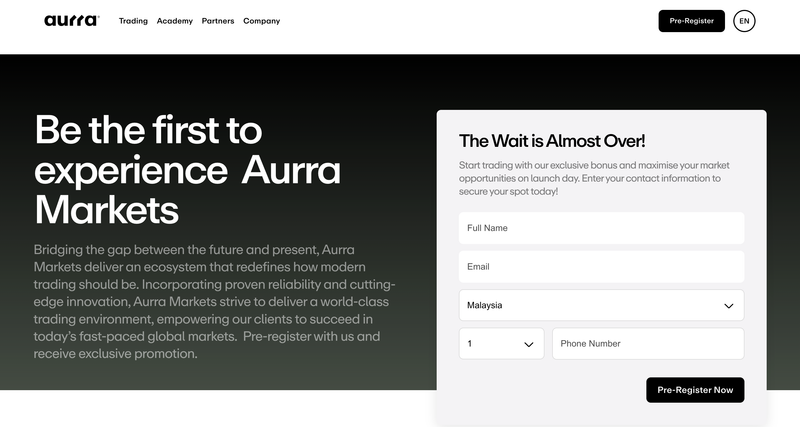Submit with Pre-Register Now button
Screen dimensions: 800x427
pos(695,390)
